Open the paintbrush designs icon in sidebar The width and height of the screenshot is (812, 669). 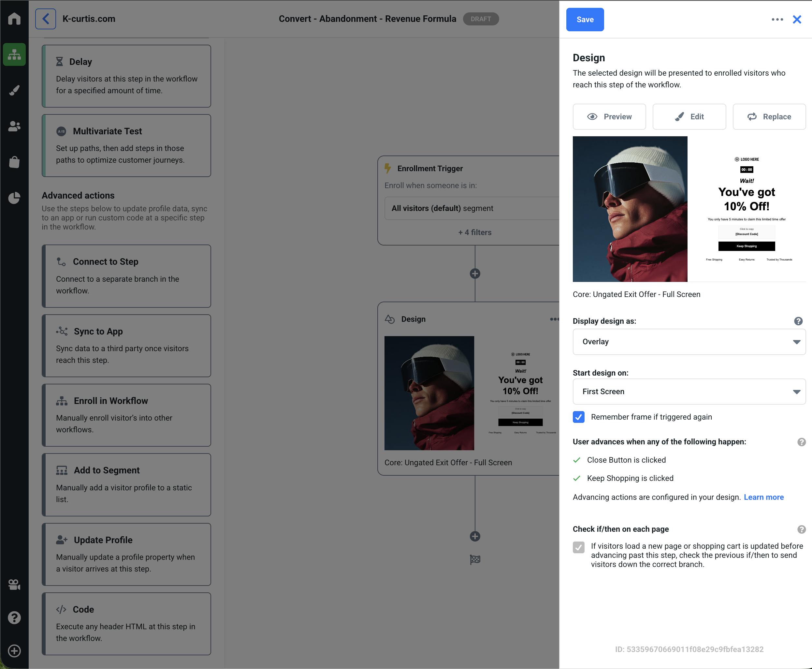coord(14,91)
